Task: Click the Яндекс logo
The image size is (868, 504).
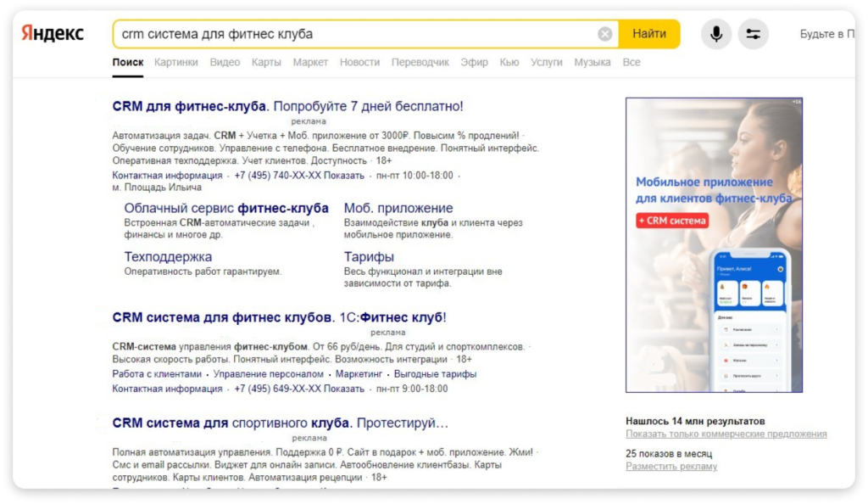Action: tap(53, 34)
